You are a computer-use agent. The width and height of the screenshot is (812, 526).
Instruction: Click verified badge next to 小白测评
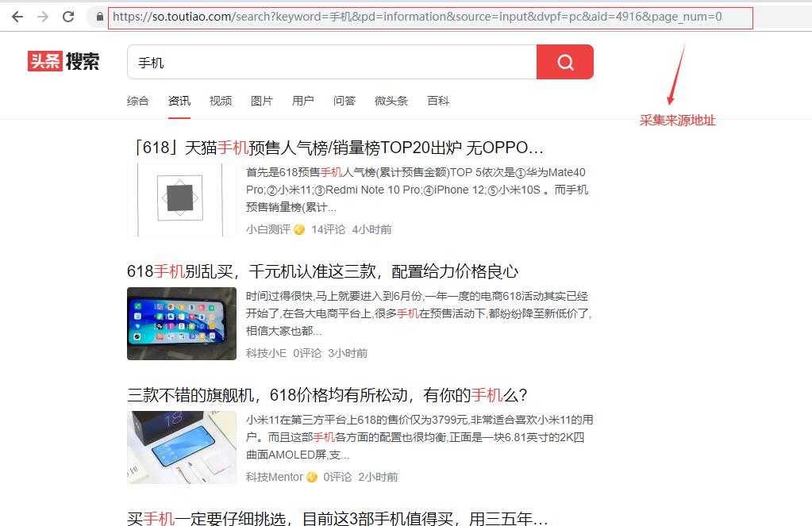click(298, 229)
